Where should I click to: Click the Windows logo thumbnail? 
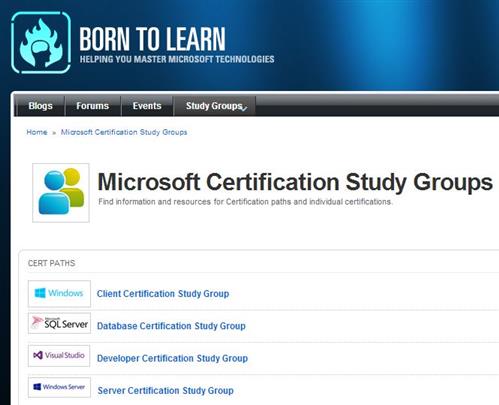pyautogui.click(x=59, y=293)
